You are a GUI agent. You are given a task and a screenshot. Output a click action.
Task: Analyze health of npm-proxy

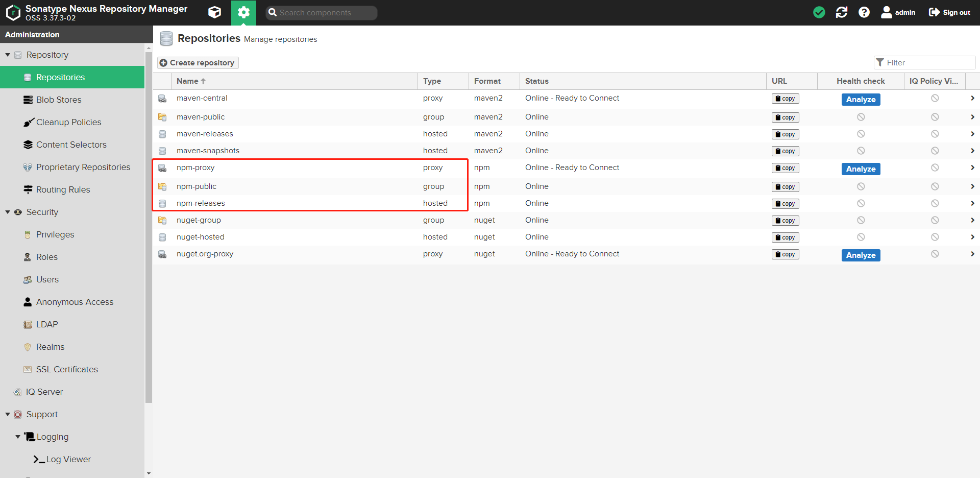click(861, 169)
